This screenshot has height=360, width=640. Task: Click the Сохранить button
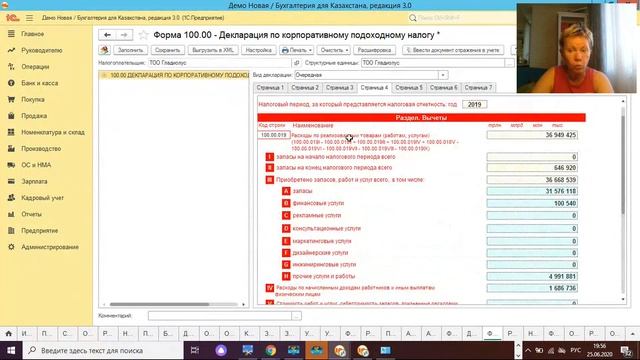coord(167,50)
